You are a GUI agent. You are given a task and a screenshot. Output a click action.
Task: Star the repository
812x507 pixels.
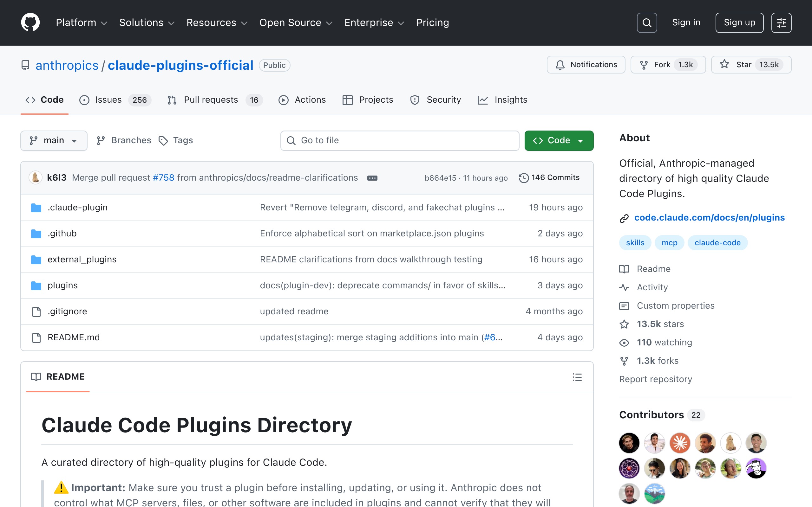751,65
